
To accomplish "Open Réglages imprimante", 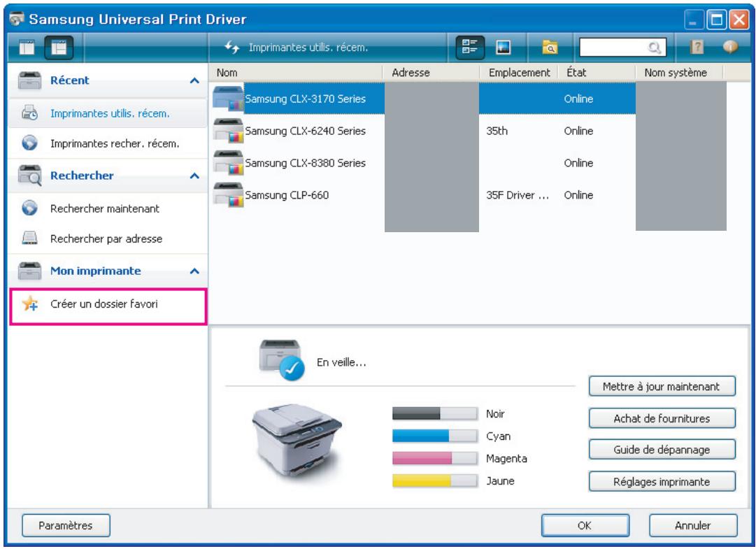I will click(662, 482).
